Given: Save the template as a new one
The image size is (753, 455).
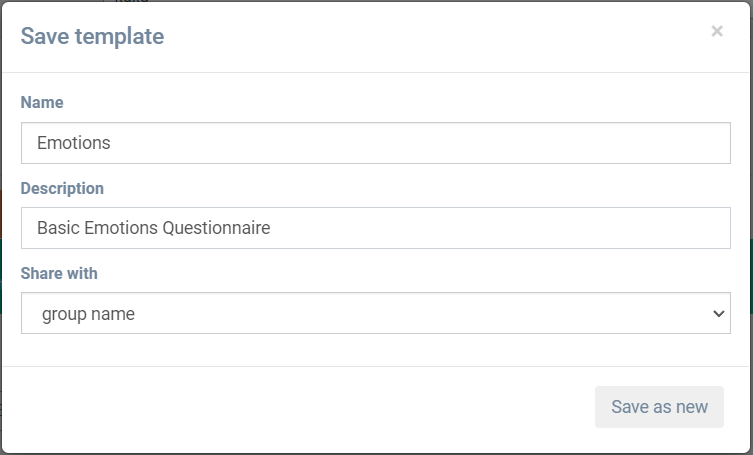Looking at the screenshot, I should pyautogui.click(x=659, y=407).
